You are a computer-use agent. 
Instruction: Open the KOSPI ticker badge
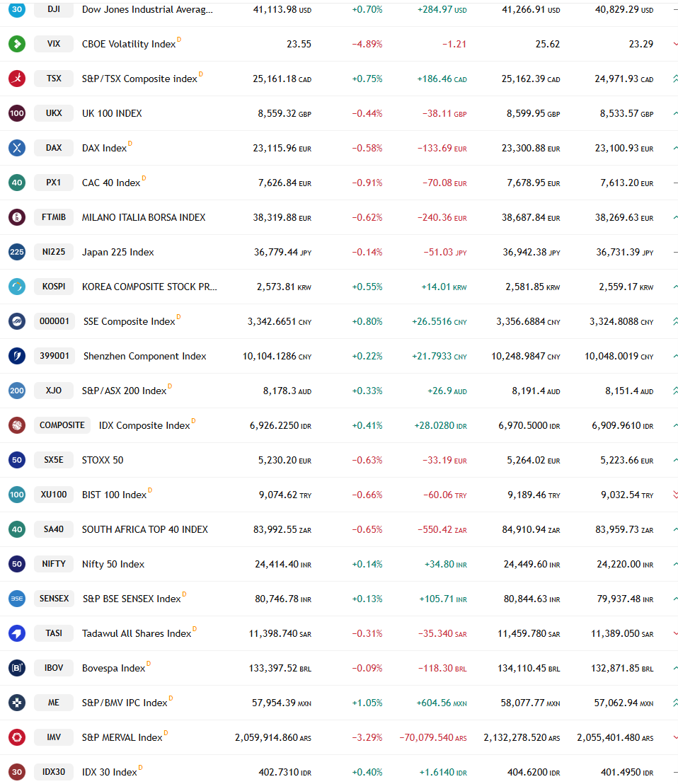click(54, 287)
